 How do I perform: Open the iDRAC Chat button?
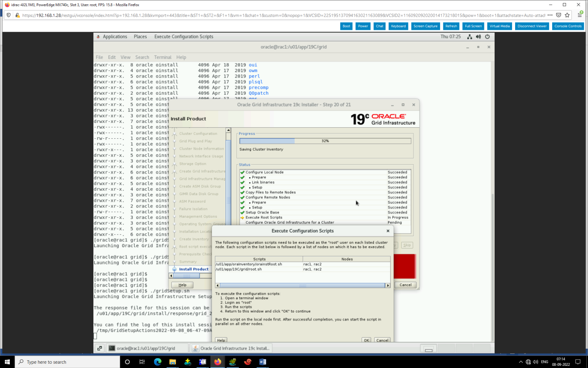[379, 26]
